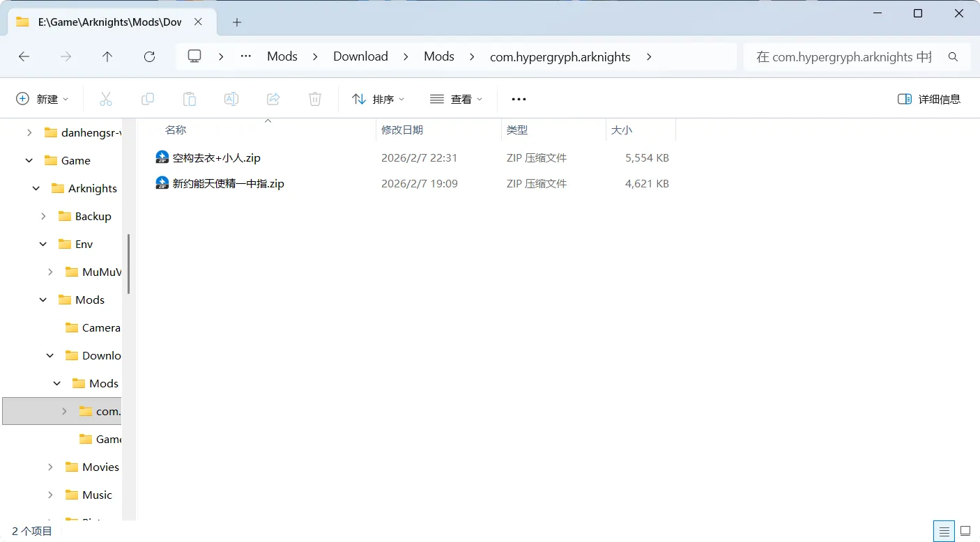Refresh the current folder view
The height and width of the screenshot is (542, 980).
pyautogui.click(x=149, y=57)
